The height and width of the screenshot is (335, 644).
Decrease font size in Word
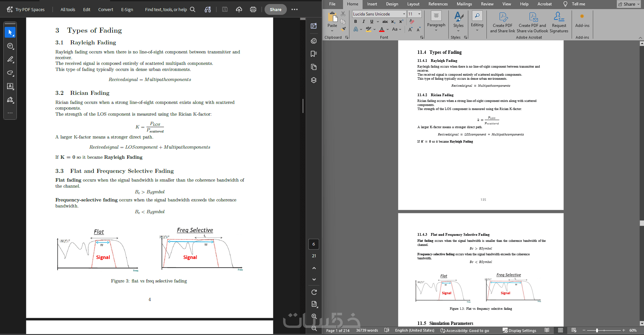418,30
